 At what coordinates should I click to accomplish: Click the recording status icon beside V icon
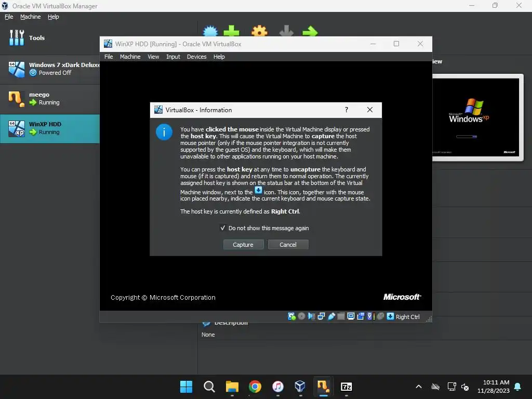tap(361, 316)
